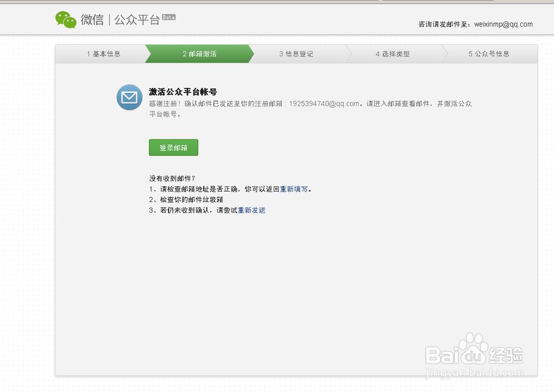Image resolution: width=554 pixels, height=392 pixels.
Task: Click the blue envelope mail icon
Action: [129, 97]
